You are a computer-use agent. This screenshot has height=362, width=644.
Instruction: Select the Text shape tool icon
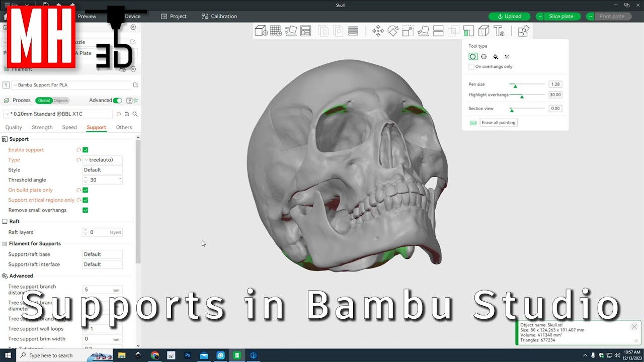coord(499,31)
